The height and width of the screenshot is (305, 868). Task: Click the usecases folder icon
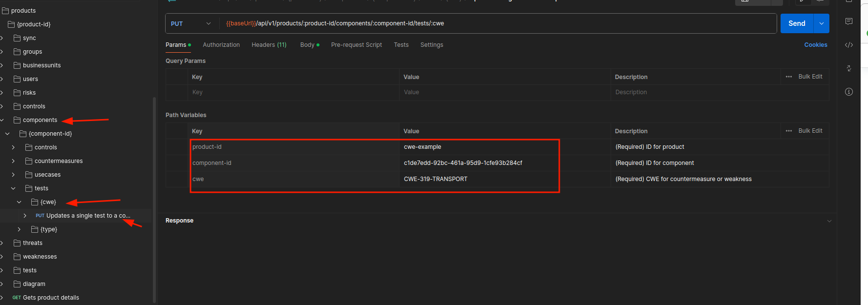[29, 174]
